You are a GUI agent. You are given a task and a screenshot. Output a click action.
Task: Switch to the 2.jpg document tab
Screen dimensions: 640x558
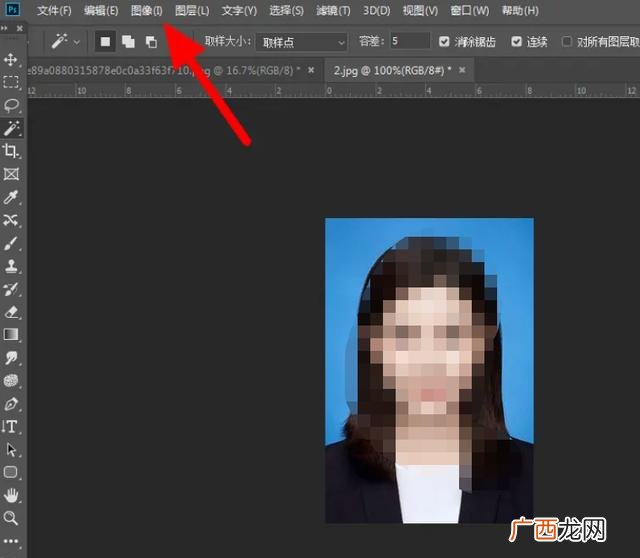point(392,71)
